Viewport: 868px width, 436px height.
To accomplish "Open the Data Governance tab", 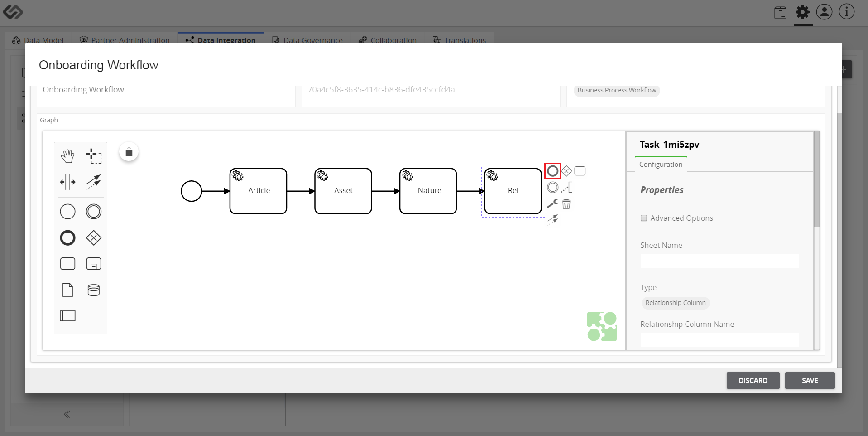I will [x=307, y=40].
